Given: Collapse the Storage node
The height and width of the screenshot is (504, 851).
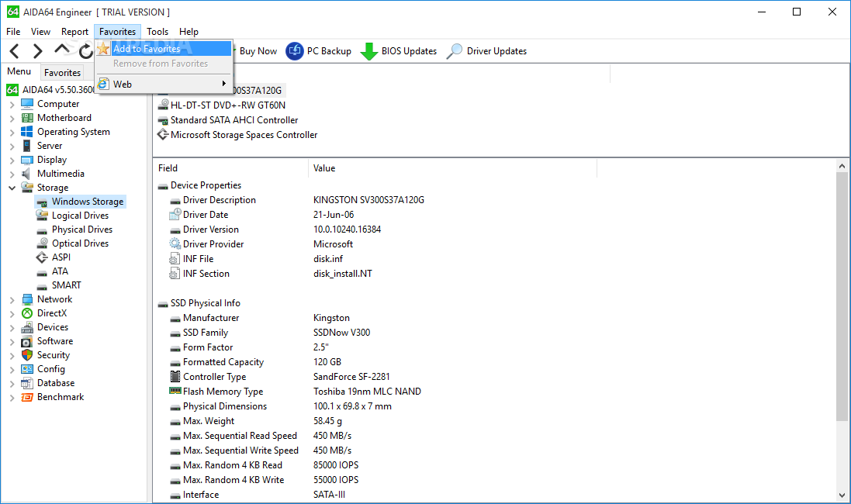Looking at the screenshot, I should point(12,188).
